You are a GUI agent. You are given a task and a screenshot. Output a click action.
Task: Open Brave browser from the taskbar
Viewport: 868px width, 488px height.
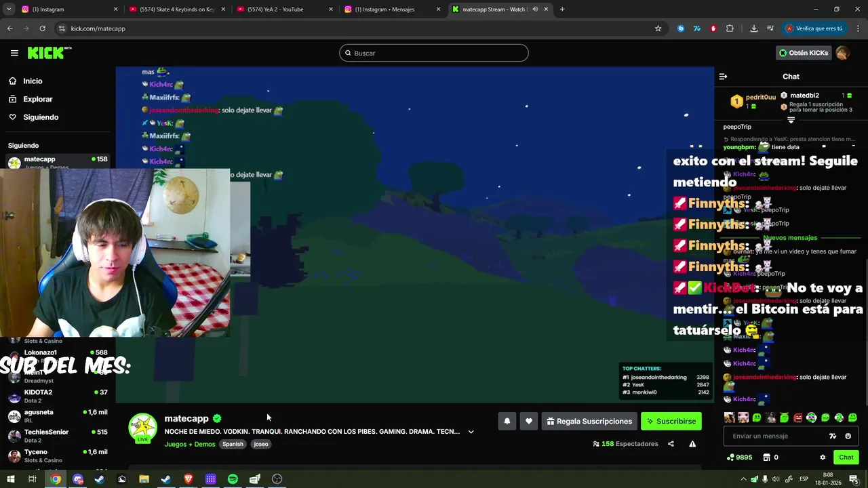pyautogui.click(x=188, y=479)
